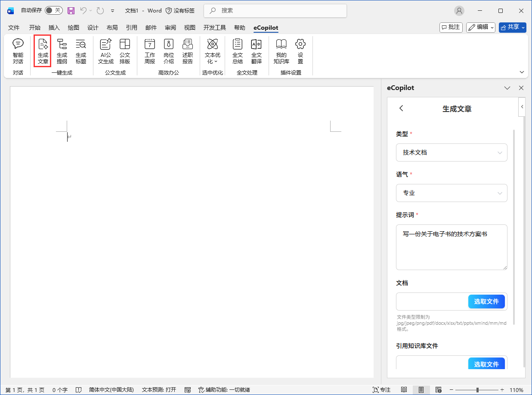The height and width of the screenshot is (395, 532).
Task: Open the 工作周报 tool
Action: pos(149,51)
